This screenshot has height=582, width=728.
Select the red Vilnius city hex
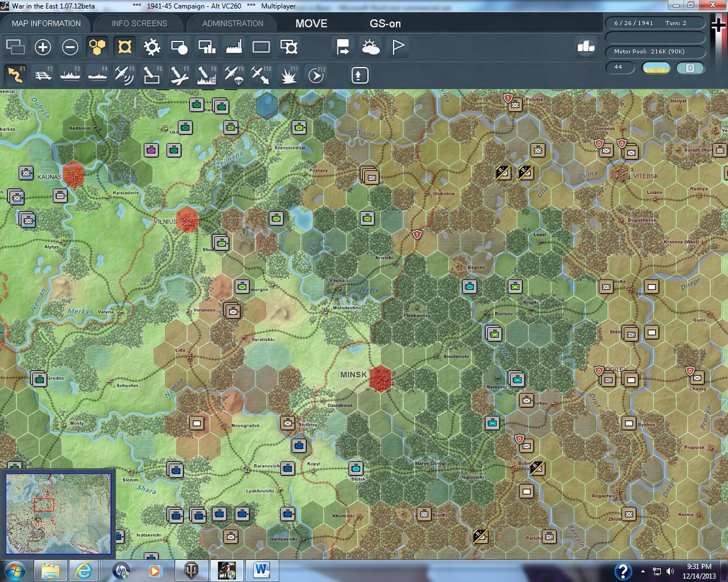point(187,219)
